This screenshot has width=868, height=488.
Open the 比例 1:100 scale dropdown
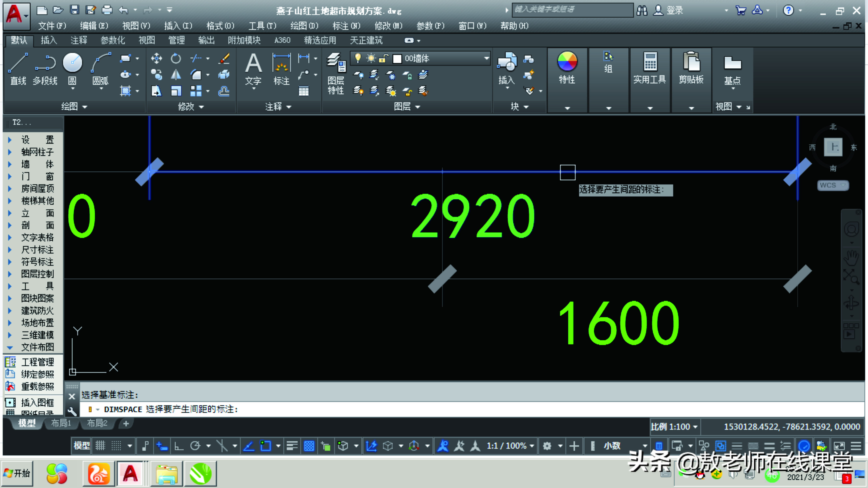(674, 427)
